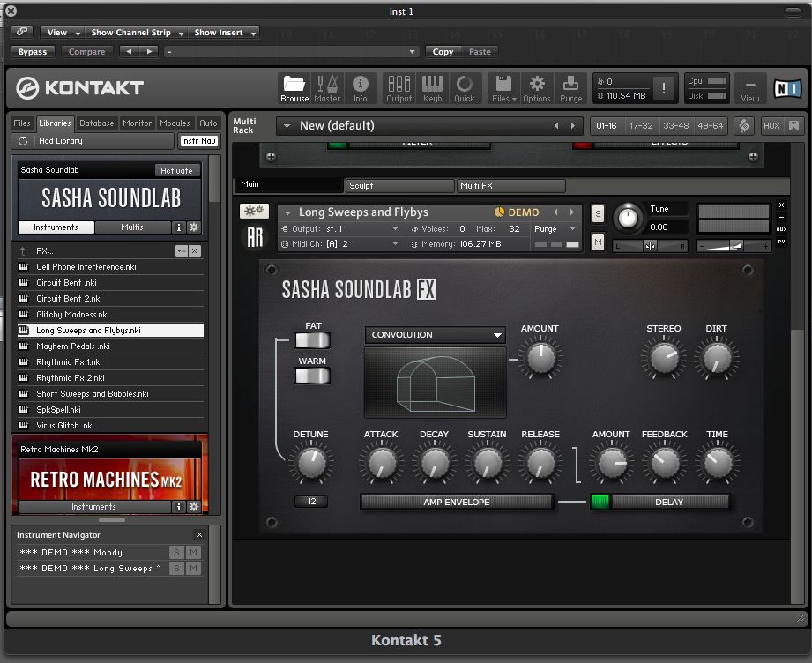The height and width of the screenshot is (663, 812).
Task: Toggle the Instr Nav button
Action: [x=199, y=141]
